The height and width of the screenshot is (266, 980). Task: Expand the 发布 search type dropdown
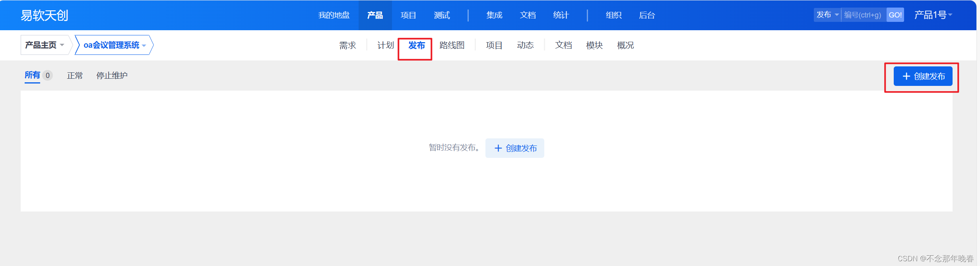(827, 15)
